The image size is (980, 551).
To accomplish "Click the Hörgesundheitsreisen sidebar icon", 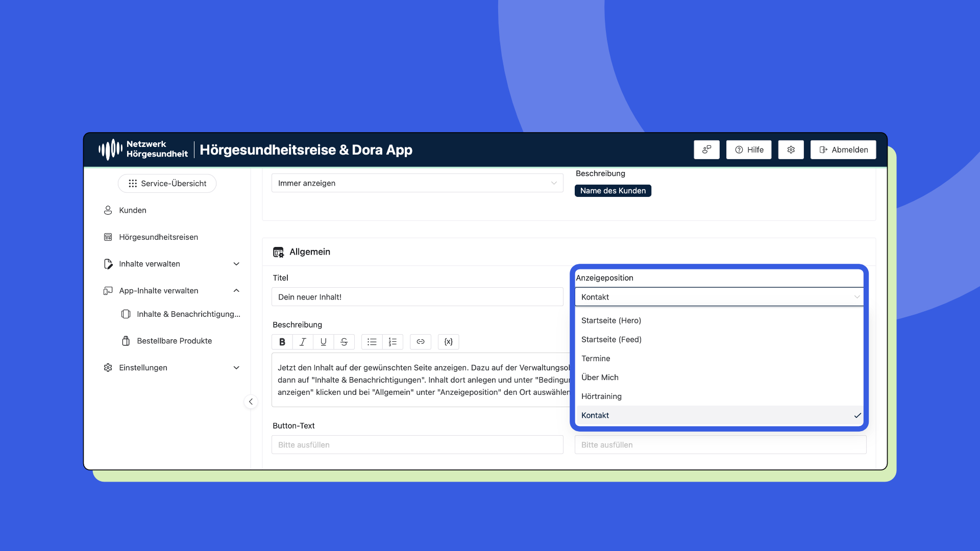I will (108, 237).
